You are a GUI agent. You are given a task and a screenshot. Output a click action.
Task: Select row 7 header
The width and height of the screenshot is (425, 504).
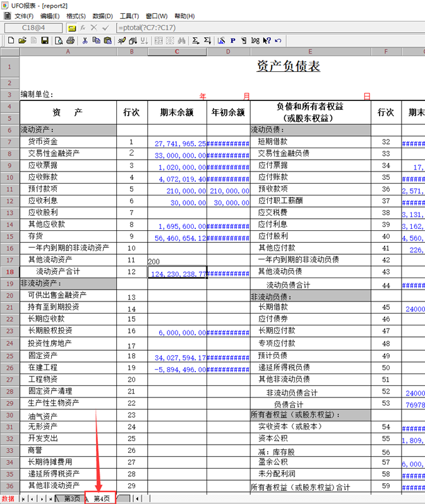click(x=9, y=142)
